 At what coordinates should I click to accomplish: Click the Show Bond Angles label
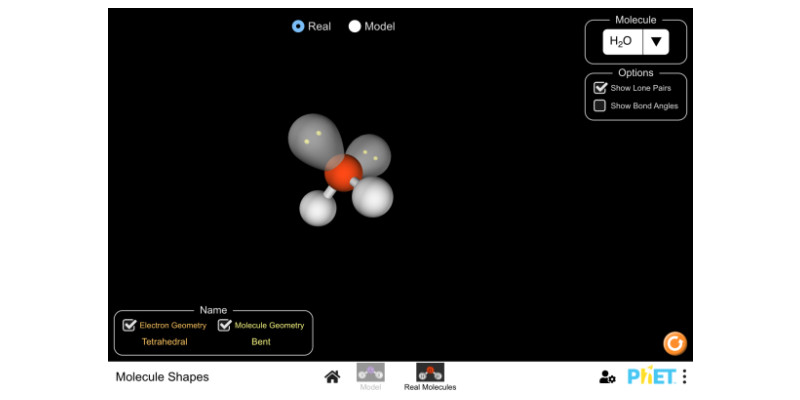tap(644, 105)
